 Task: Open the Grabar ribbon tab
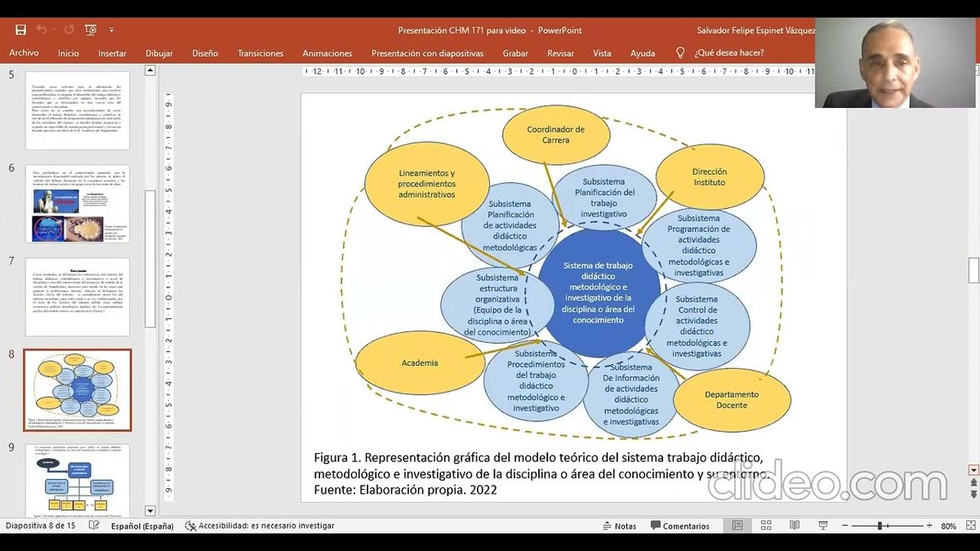(515, 53)
